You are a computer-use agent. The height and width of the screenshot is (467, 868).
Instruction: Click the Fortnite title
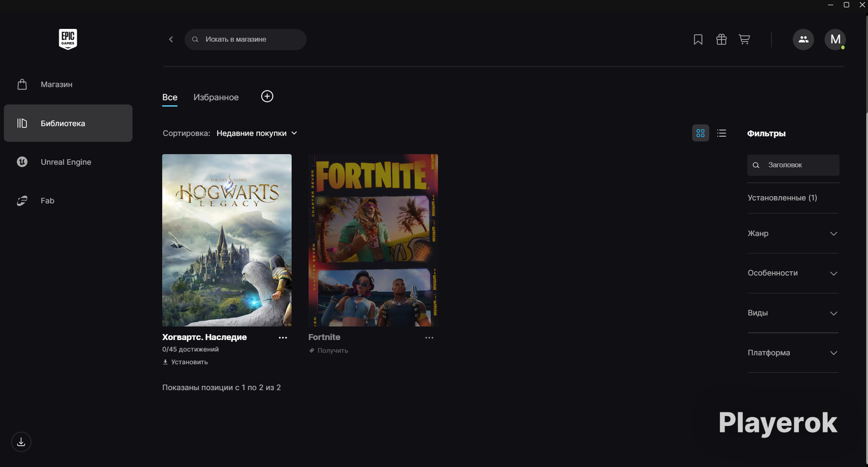[x=325, y=337]
